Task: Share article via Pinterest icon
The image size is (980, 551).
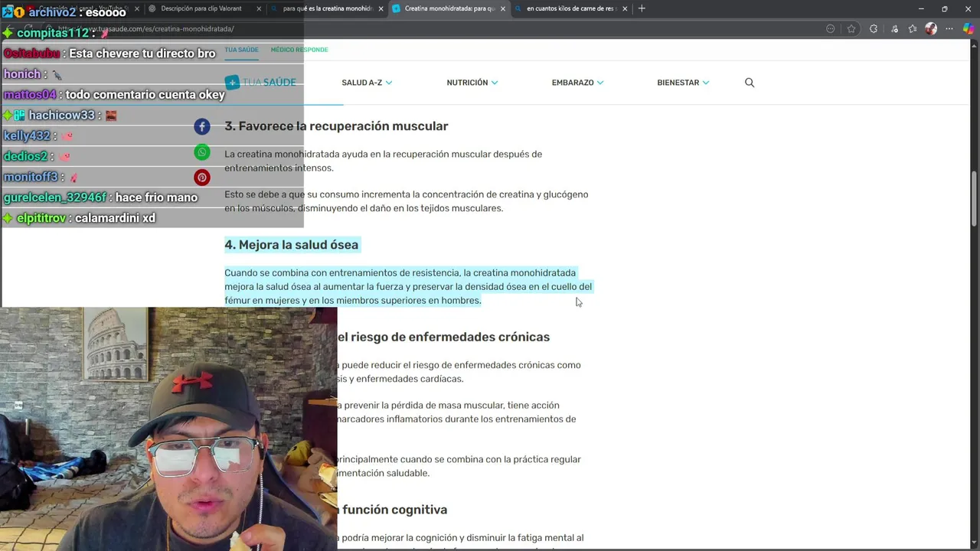Action: (202, 178)
